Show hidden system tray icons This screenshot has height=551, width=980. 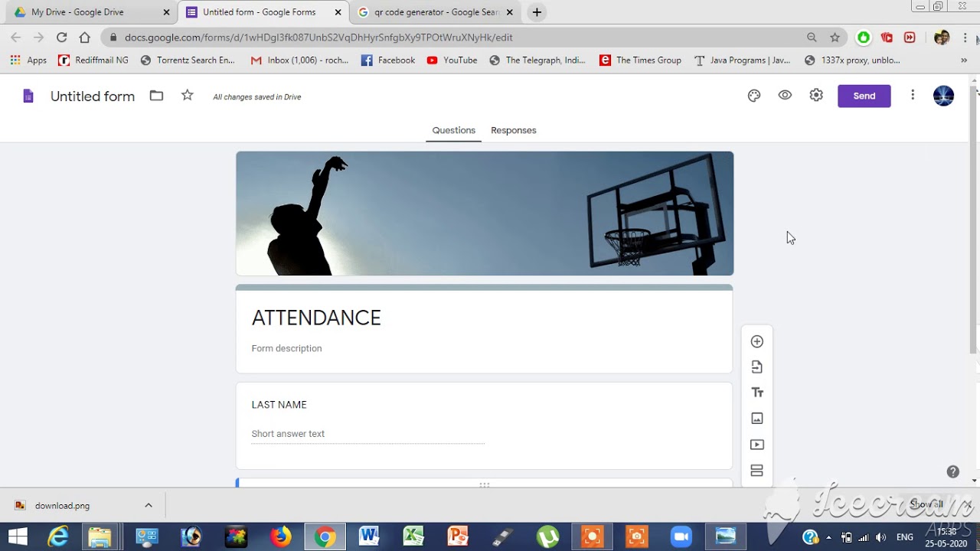coord(829,537)
